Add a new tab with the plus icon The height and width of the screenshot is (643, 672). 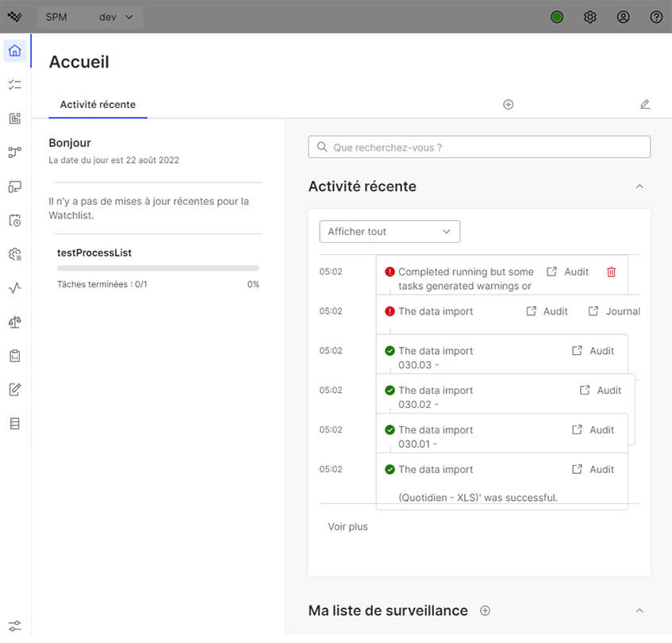click(x=509, y=104)
